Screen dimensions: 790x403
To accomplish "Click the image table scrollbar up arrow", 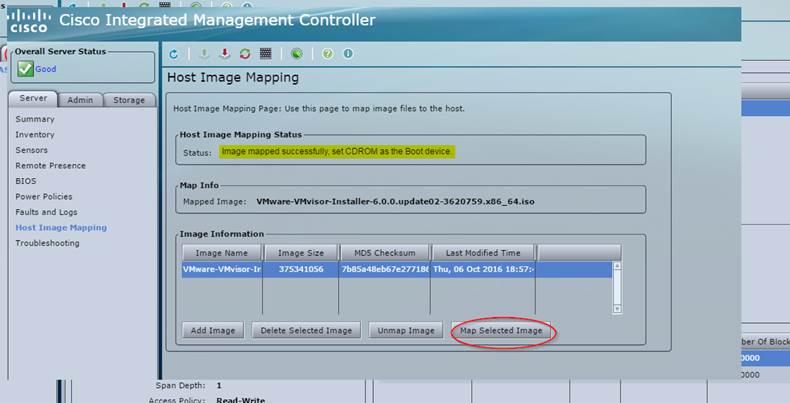I will pyautogui.click(x=617, y=266).
